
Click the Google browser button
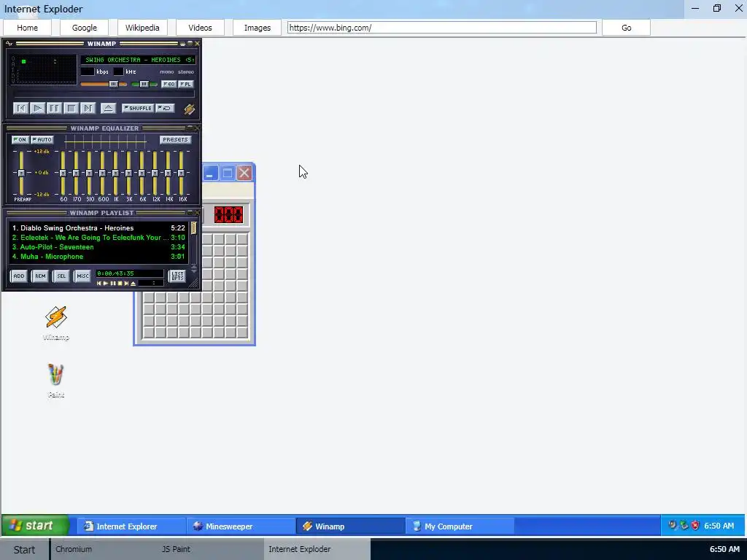85,28
